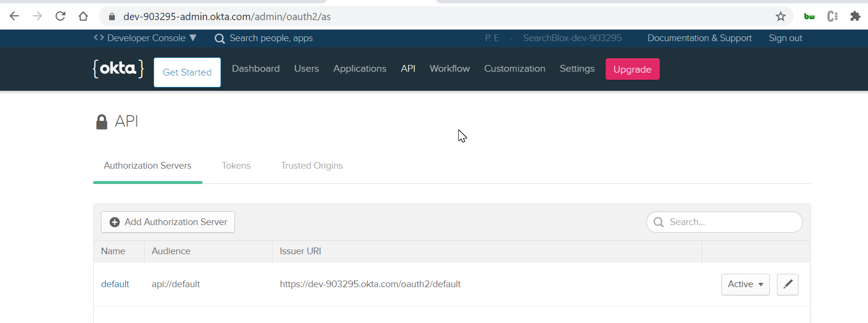Open the Applications menu
This screenshot has width=868, height=323.
(x=360, y=69)
